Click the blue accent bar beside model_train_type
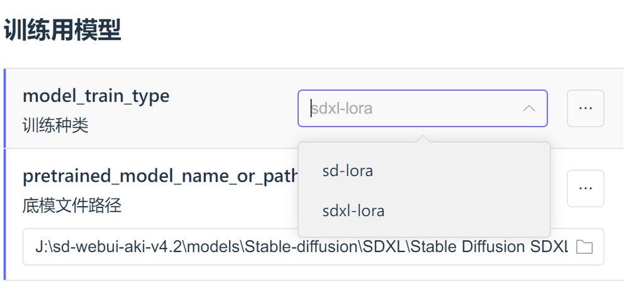644x288 pixels. pos(4,108)
